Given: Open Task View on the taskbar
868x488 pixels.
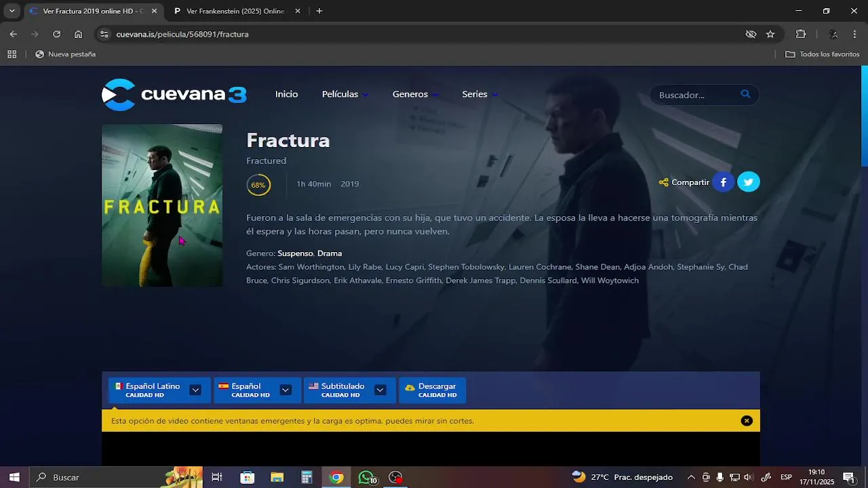Looking at the screenshot, I should click(x=217, y=477).
